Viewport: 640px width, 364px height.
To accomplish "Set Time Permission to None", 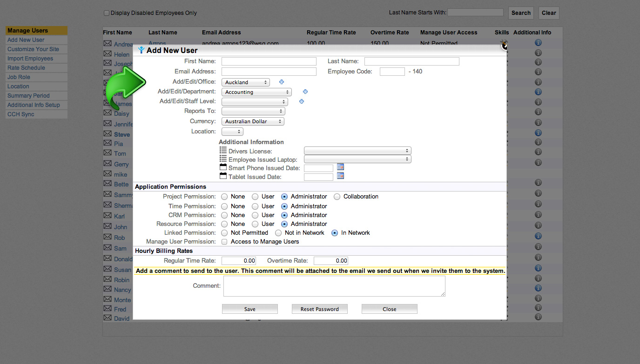I will click(225, 206).
